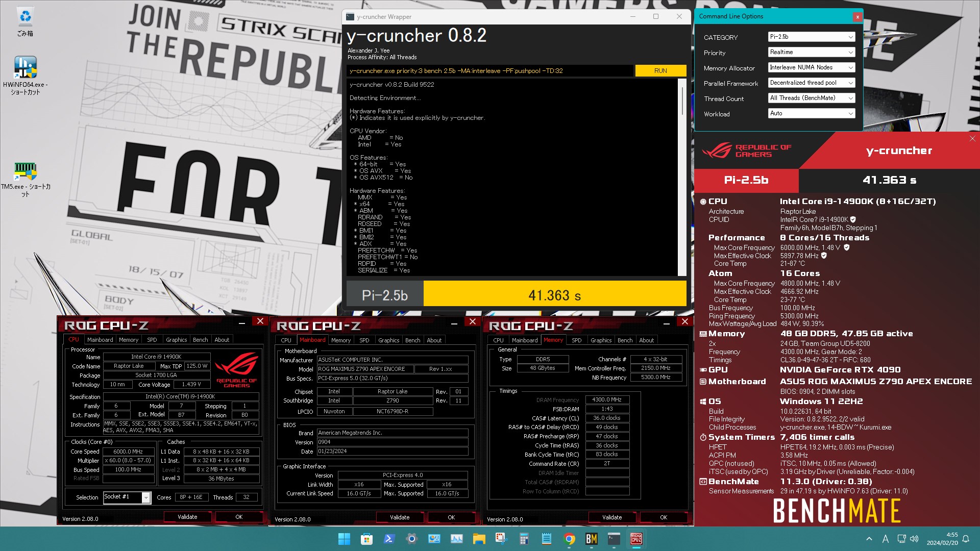
Task: Click OK in the Mainboard CPU-Z window
Action: 451,517
